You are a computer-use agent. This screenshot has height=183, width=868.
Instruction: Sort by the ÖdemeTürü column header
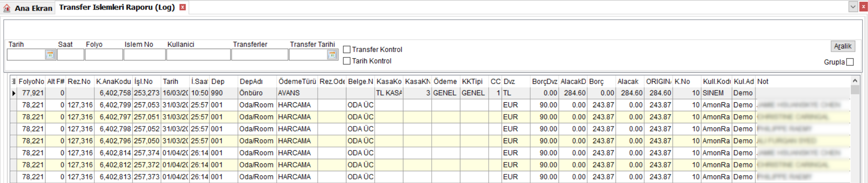click(x=297, y=81)
